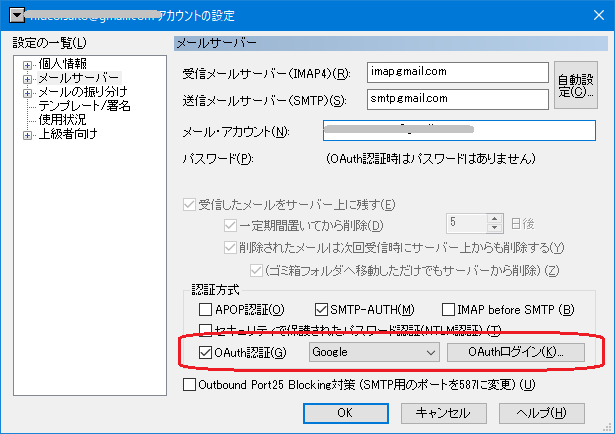The height and width of the screenshot is (434, 615).
Task: Expand the 個人情報 tree node
Action: coord(27,64)
